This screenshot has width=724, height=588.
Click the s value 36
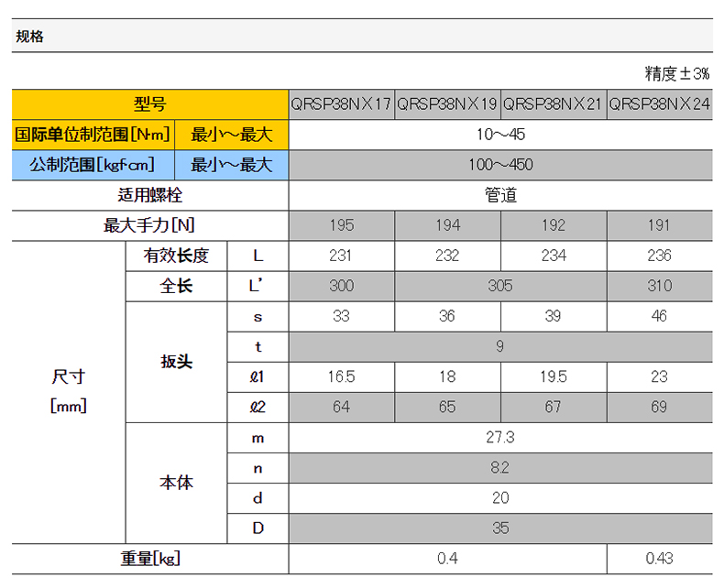447,316
